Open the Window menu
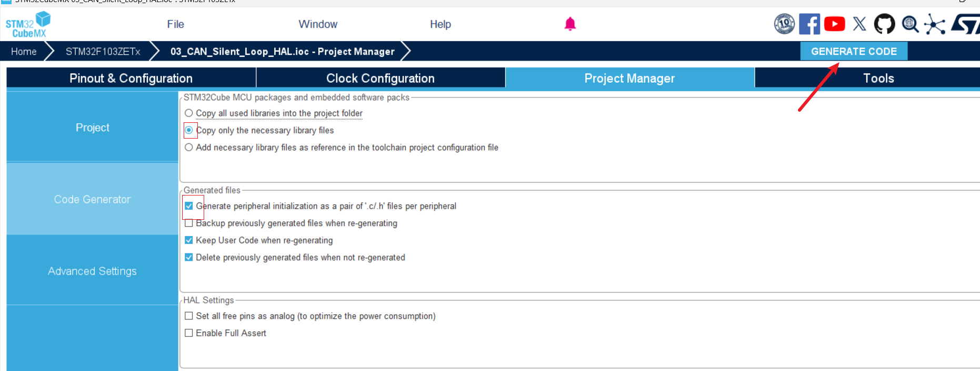Viewport: 980px width, 371px height. coord(318,24)
